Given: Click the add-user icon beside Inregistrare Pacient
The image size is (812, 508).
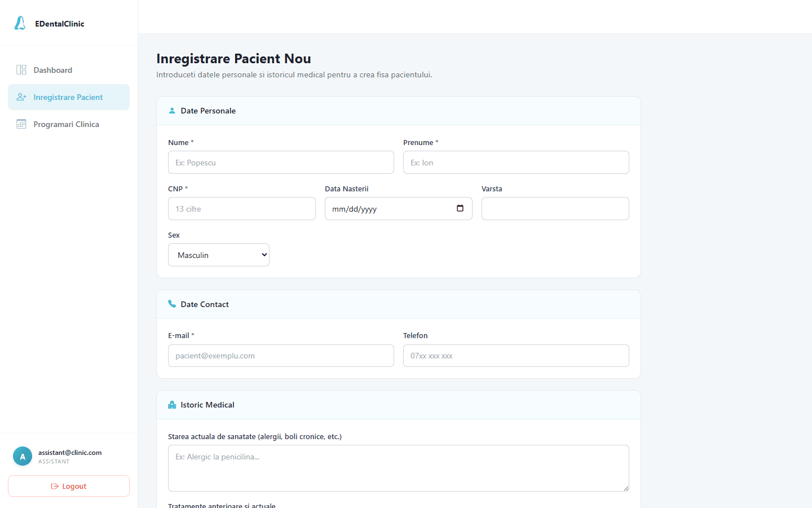Looking at the screenshot, I should tap(21, 97).
